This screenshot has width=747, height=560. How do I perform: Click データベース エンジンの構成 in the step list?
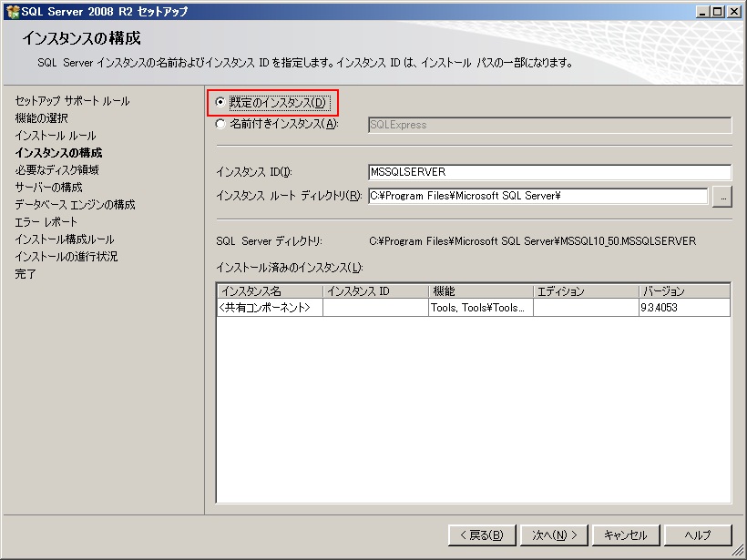coord(75,205)
